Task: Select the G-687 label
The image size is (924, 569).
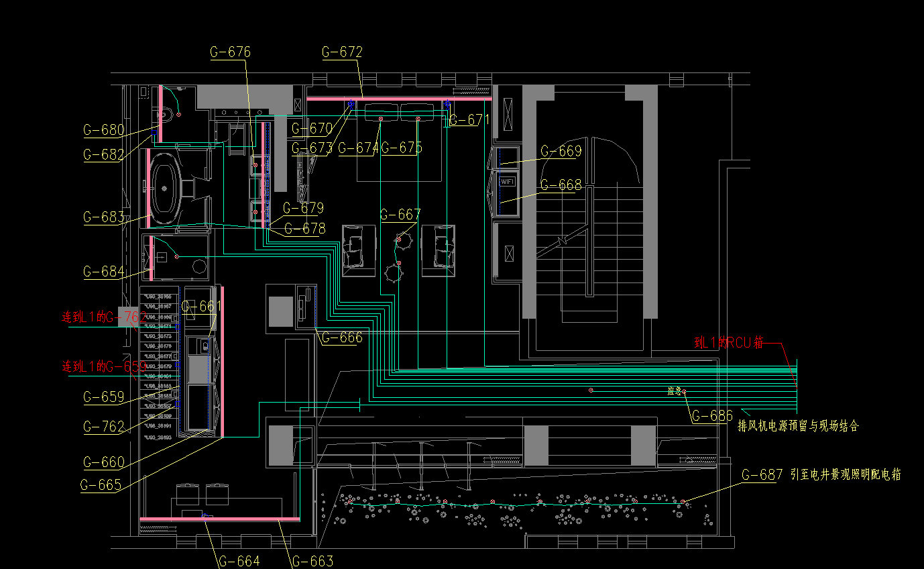Action: (x=762, y=475)
